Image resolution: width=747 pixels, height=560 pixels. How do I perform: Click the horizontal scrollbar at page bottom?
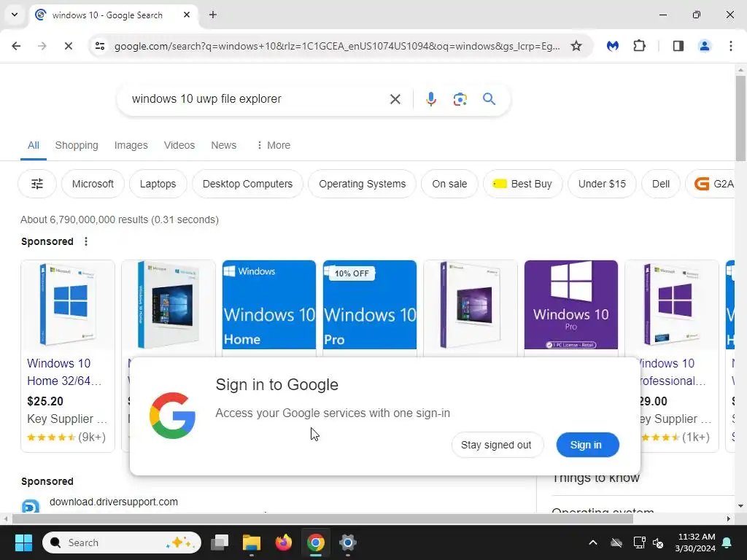(322, 518)
